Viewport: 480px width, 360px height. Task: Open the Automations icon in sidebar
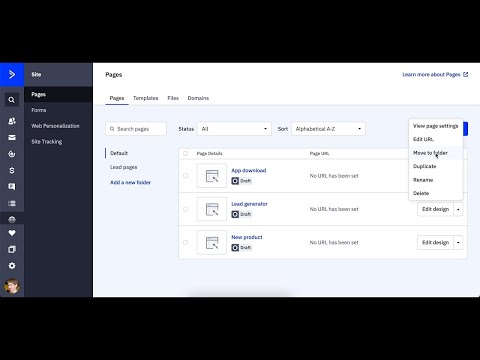point(12,154)
